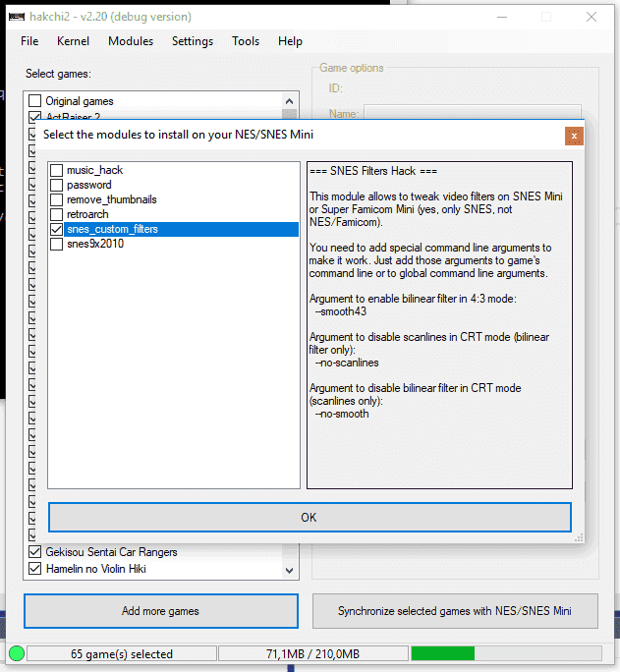Open the Kernel menu
This screenshot has width=620, height=672.
[74, 41]
